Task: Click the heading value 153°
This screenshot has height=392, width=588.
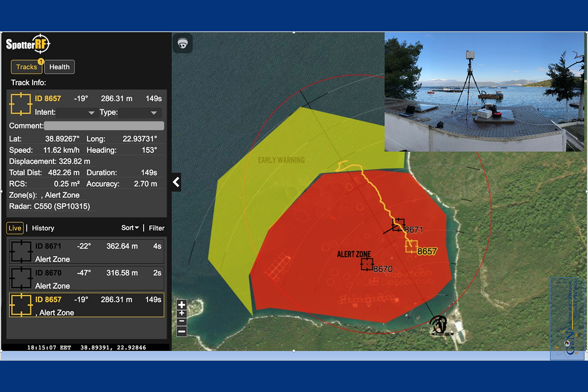Action: coord(149,150)
